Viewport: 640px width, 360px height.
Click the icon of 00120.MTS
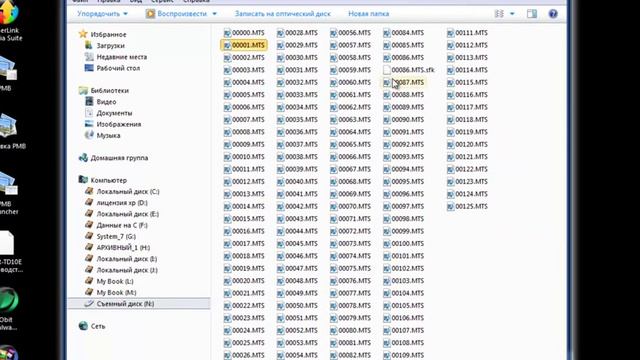[x=450, y=144]
